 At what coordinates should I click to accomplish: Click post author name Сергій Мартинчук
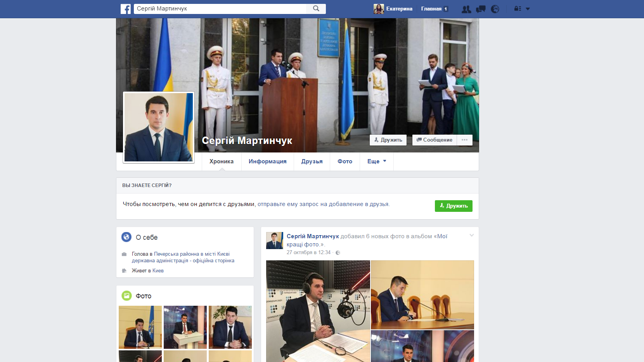313,236
